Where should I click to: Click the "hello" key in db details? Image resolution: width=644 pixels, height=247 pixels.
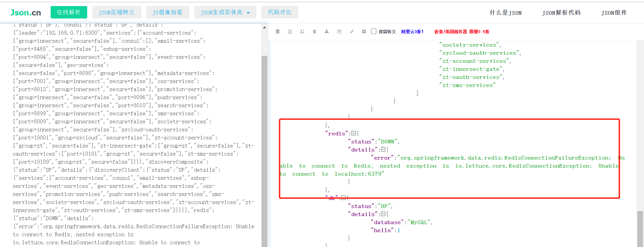point(382,231)
